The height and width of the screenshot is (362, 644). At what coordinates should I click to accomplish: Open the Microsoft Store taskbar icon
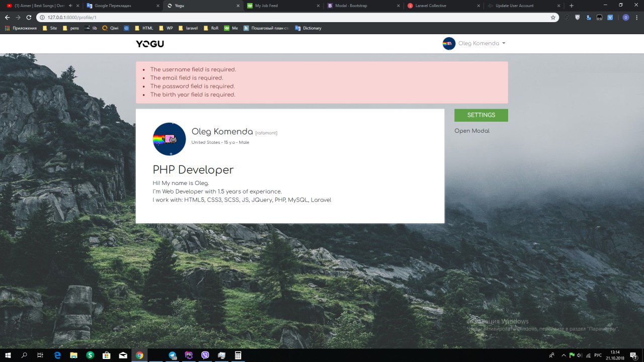pos(107,355)
